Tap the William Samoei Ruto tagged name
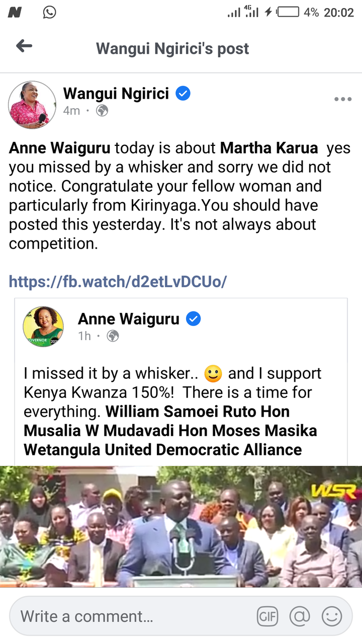The width and height of the screenshot is (362, 644). click(181, 412)
